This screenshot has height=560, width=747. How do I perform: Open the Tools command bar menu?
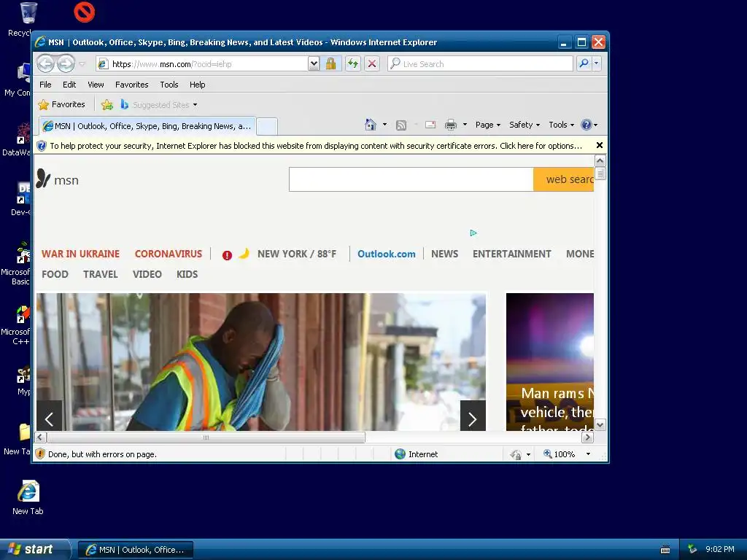561,125
